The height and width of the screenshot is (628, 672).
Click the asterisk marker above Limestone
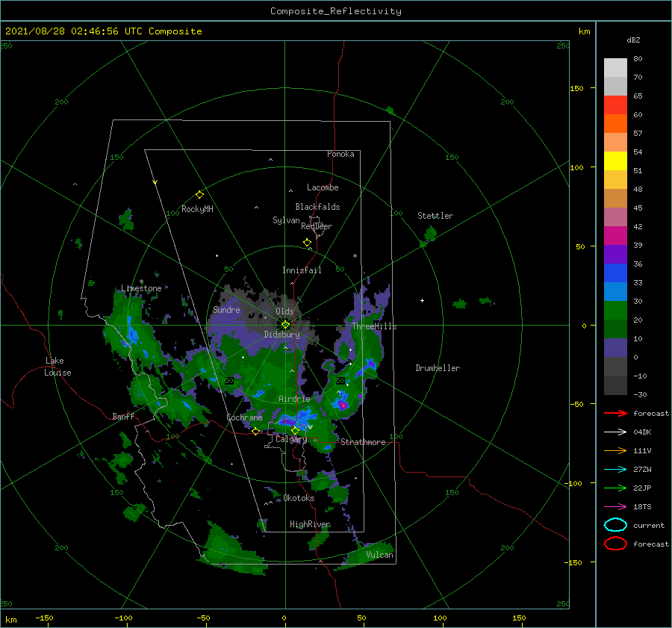click(x=141, y=282)
